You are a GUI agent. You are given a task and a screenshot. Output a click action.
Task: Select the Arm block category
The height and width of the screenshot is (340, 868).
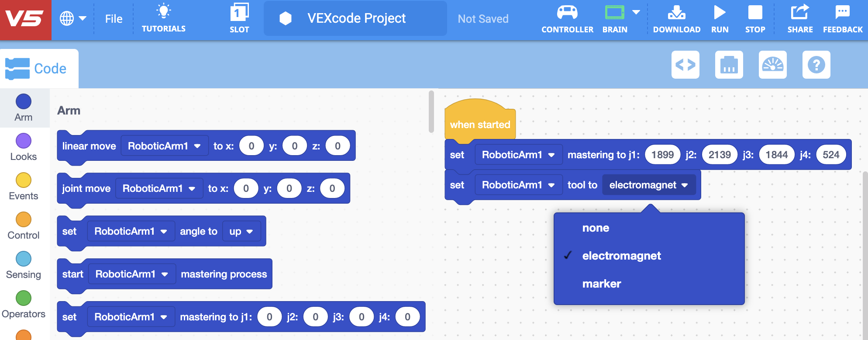click(24, 108)
